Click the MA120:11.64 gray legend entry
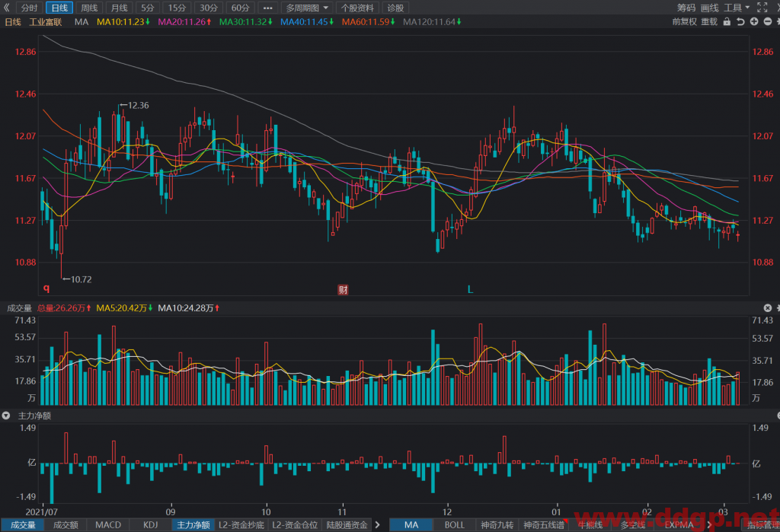Viewport: 780px width, 532px height. (x=432, y=22)
